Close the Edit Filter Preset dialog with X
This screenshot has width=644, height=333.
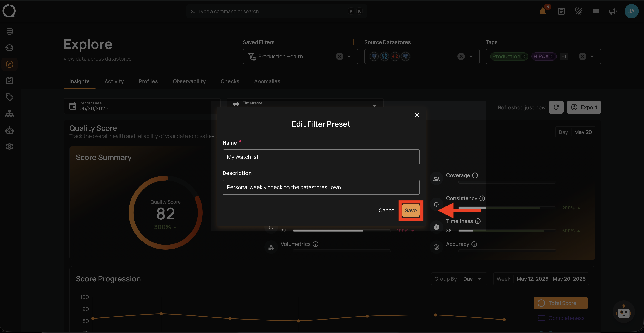tap(417, 115)
